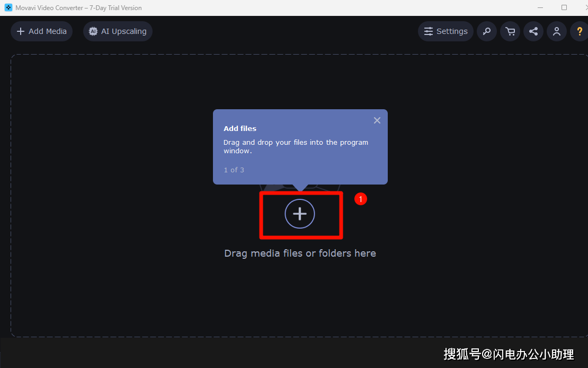Screen dimensions: 588x368
Task: Click the help question mark icon
Action: coord(580,31)
